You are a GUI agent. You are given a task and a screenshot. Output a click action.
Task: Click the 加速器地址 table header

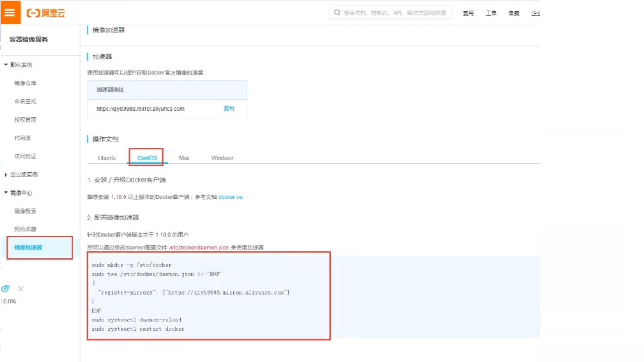[x=167, y=90]
